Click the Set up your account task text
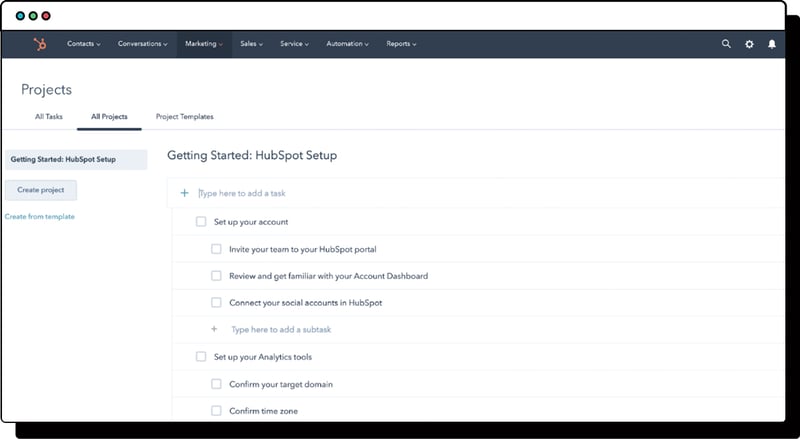Image resolution: width=800 pixels, height=439 pixels. tap(251, 222)
